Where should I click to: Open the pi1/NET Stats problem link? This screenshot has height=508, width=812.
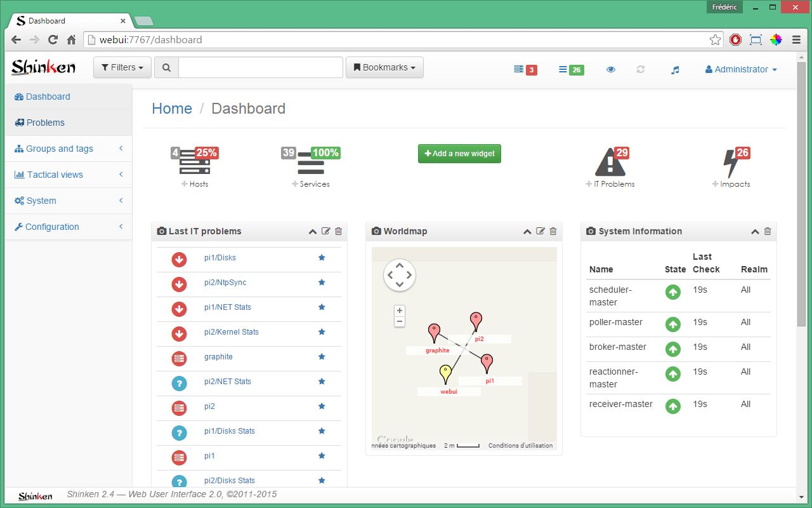pos(228,307)
